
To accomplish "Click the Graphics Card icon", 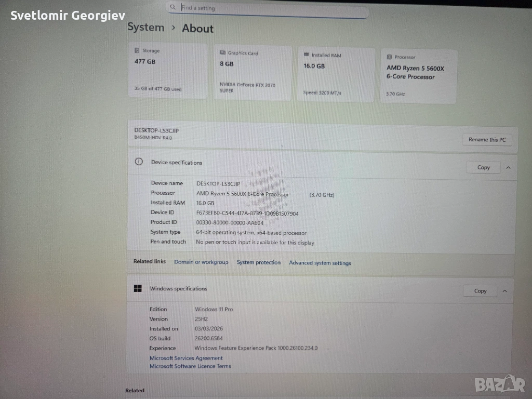I will [x=222, y=52].
